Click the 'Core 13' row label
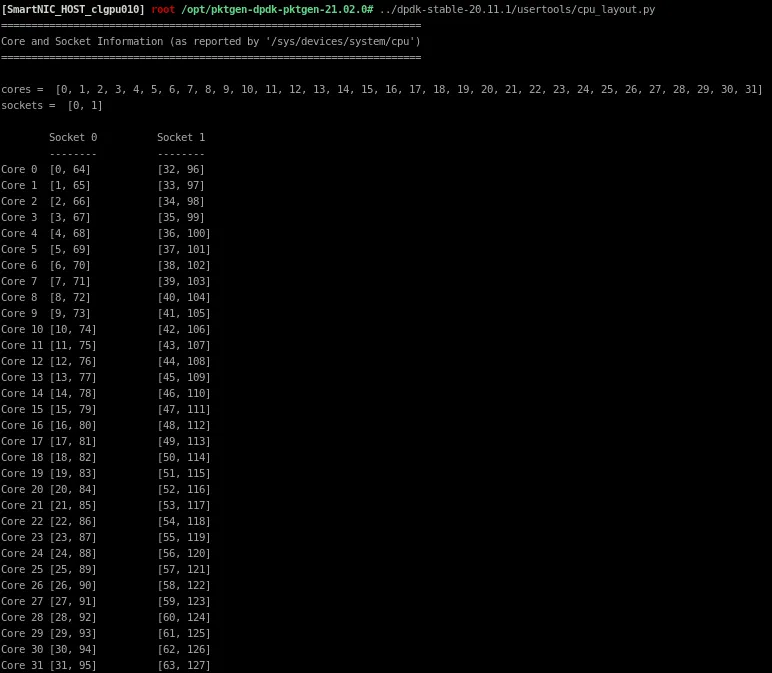The width and height of the screenshot is (772, 673). 22,377
